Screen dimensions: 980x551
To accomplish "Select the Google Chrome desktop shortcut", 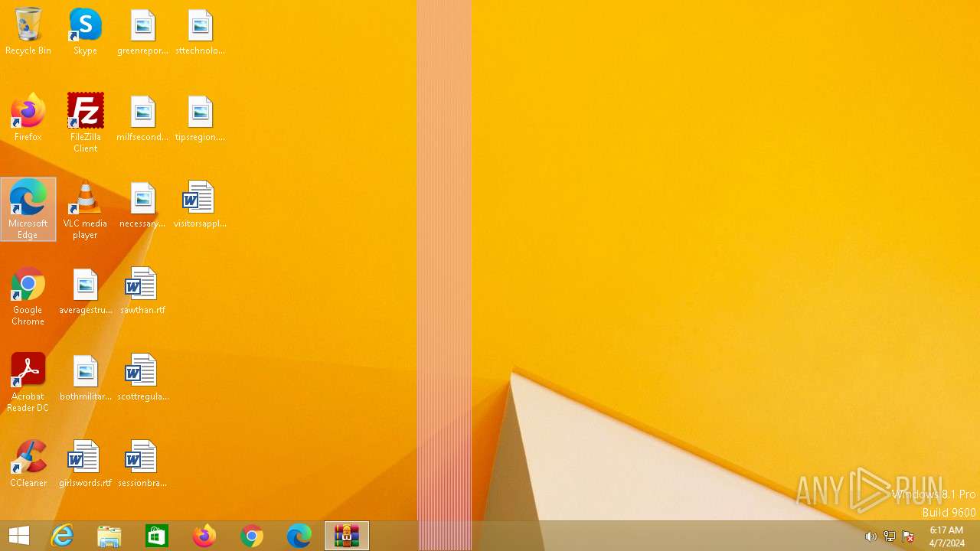I will tap(28, 296).
